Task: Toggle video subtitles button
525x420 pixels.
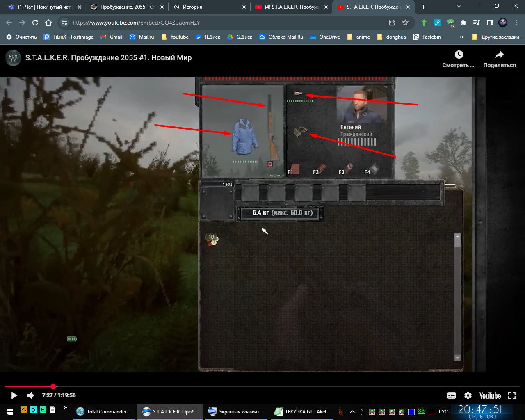Action: [452, 395]
